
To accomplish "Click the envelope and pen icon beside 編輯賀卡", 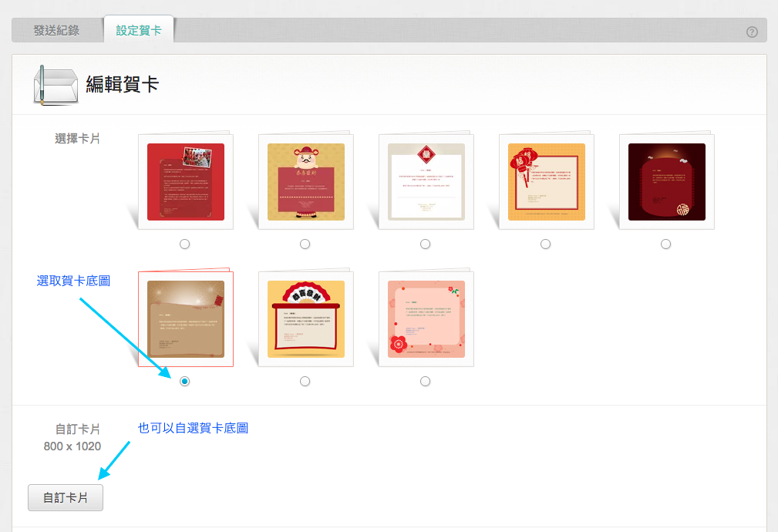I will 56,85.
